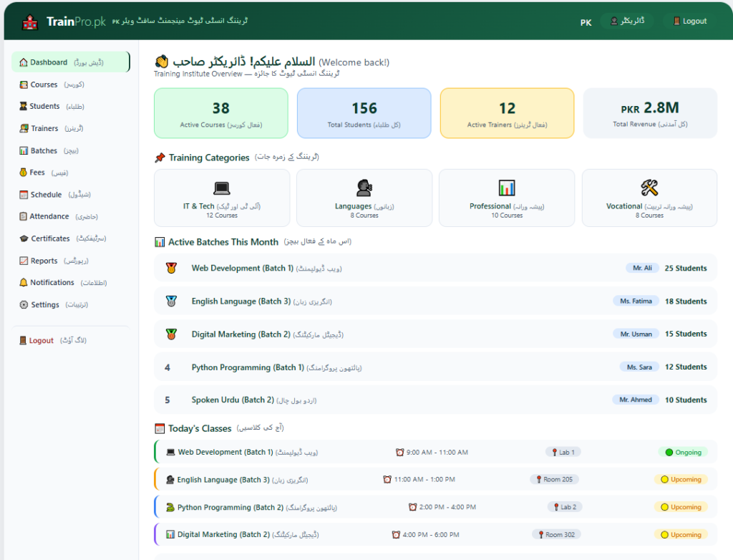This screenshot has width=733, height=560.
Task: Click the Mr. Ali trainer tag
Action: tap(642, 268)
